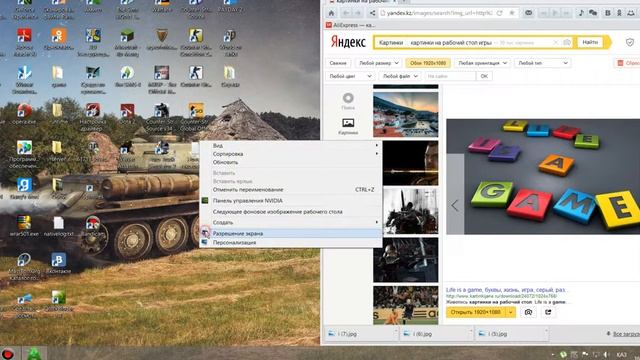Toggle the 'Обои 1920x1080' filter
The image size is (640, 360).
(428, 63)
